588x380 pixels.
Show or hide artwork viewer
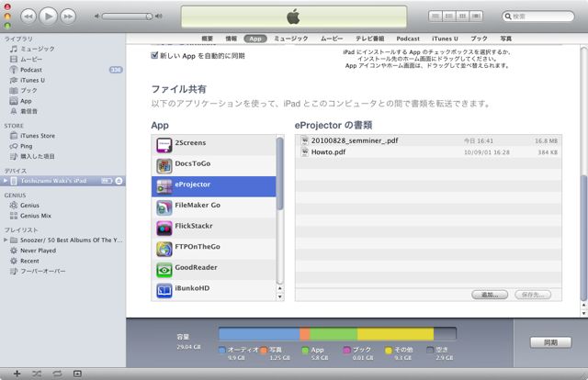[77, 374]
